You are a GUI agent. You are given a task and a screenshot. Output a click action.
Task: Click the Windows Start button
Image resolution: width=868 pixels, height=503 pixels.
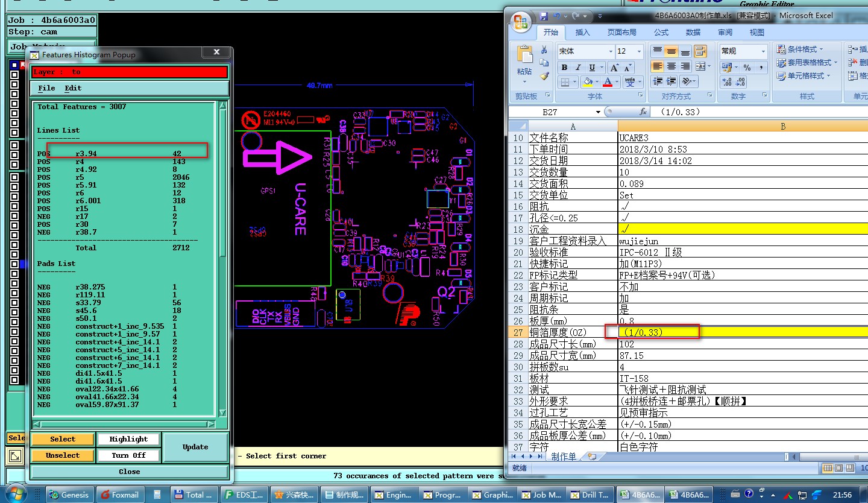coord(16,493)
